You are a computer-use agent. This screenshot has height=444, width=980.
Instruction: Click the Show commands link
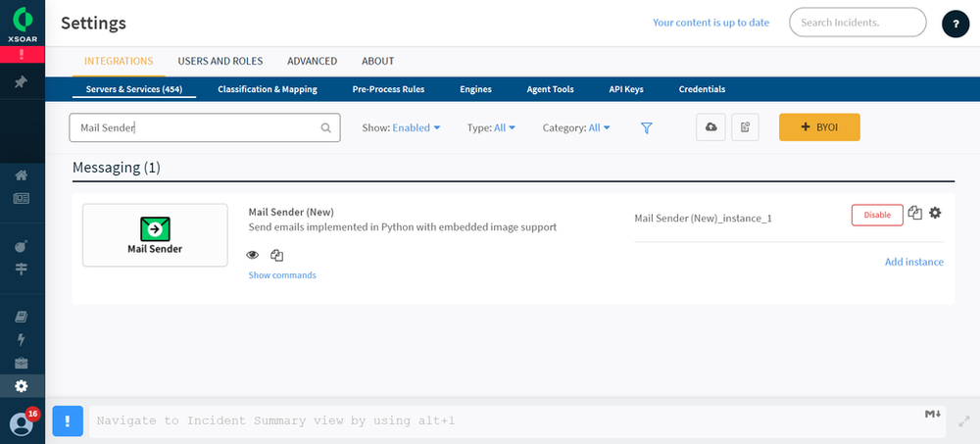[282, 275]
